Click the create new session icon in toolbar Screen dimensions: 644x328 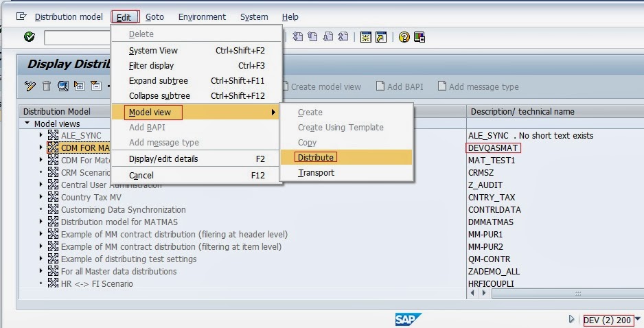[x=365, y=37]
